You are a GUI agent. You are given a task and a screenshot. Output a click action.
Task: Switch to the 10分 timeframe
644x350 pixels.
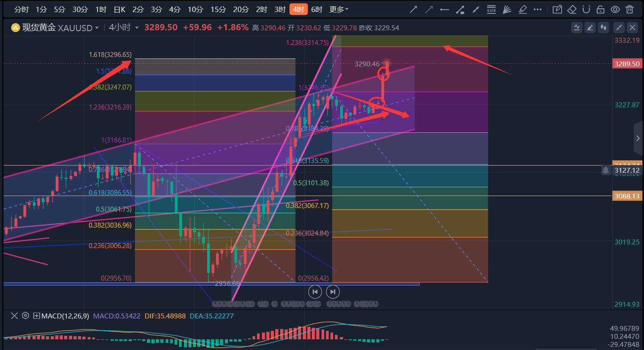pyautogui.click(x=195, y=9)
